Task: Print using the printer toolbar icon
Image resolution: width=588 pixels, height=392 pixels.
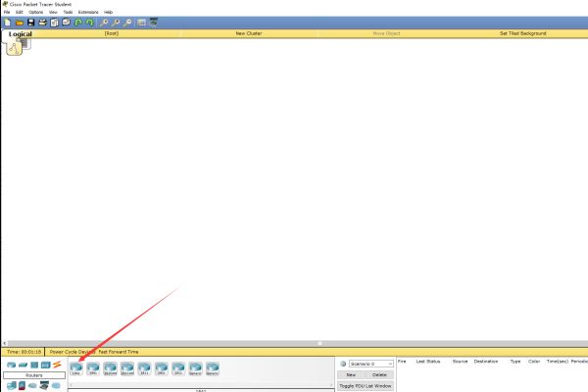Action: [42, 23]
